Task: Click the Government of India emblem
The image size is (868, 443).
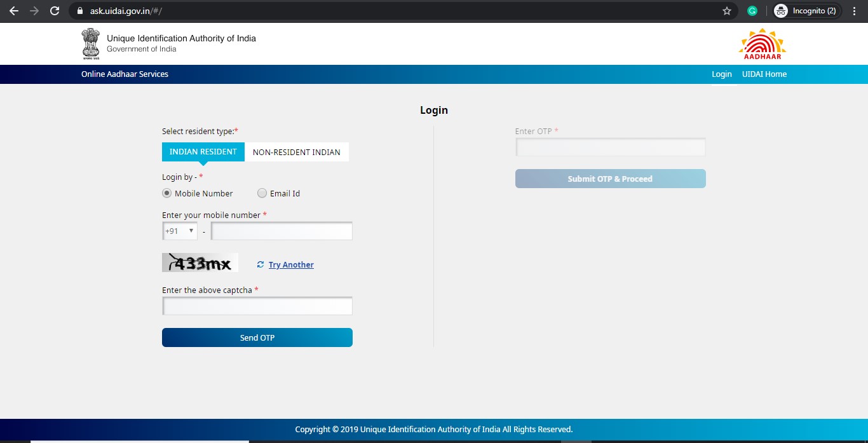Action: (x=91, y=43)
